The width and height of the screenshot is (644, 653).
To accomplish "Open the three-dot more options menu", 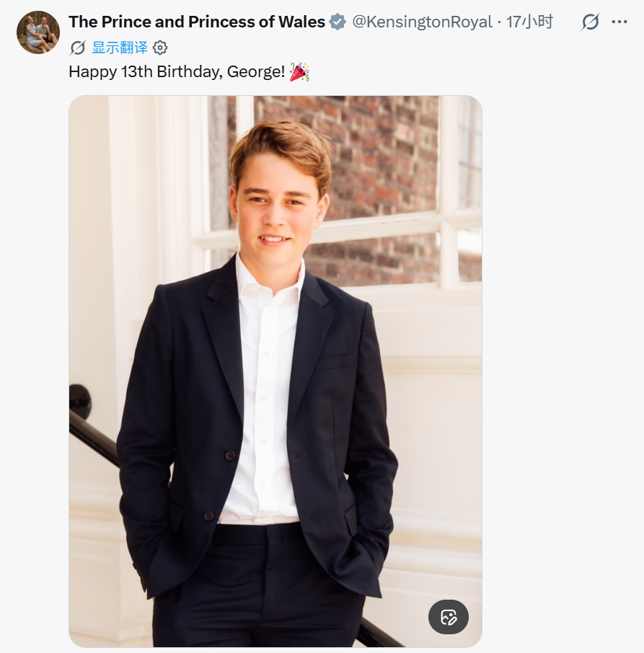I will point(619,22).
